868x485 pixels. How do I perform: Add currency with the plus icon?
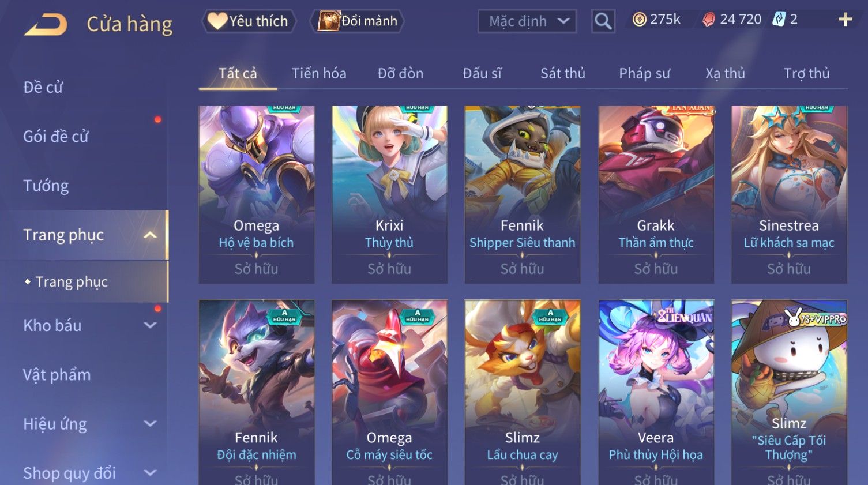point(845,20)
